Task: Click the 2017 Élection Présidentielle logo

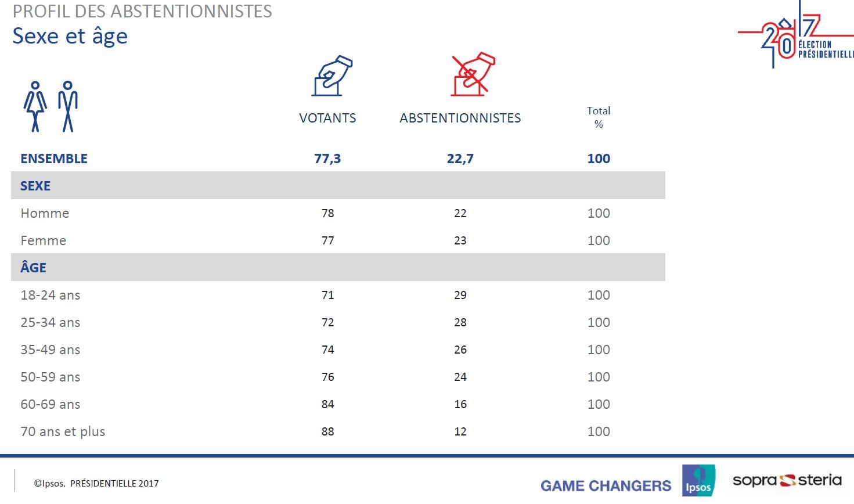Action: click(795, 34)
